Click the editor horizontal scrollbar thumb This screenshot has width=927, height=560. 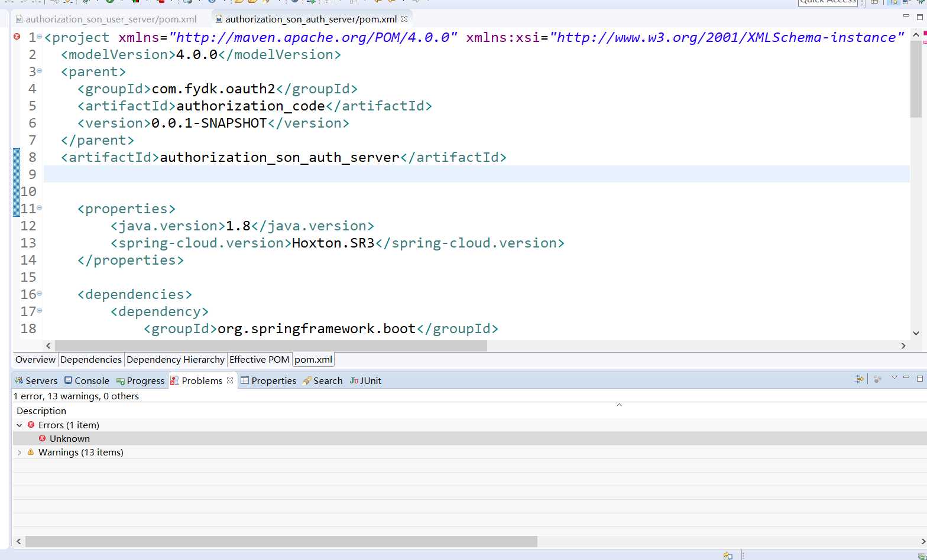271,346
